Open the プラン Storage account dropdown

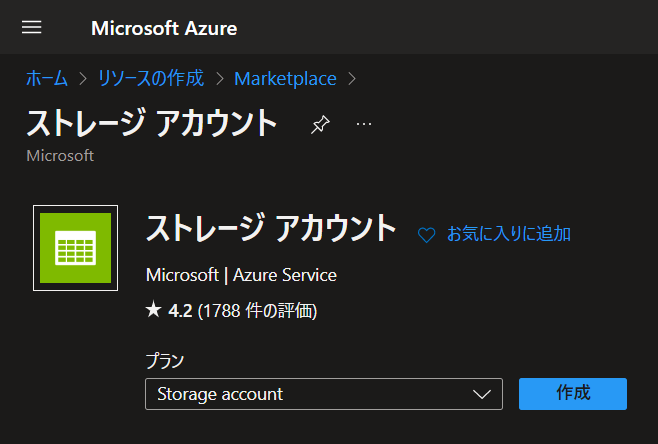(x=324, y=394)
